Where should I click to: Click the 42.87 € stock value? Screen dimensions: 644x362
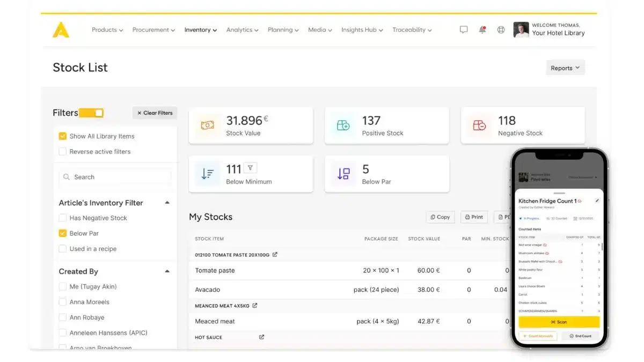point(428,321)
